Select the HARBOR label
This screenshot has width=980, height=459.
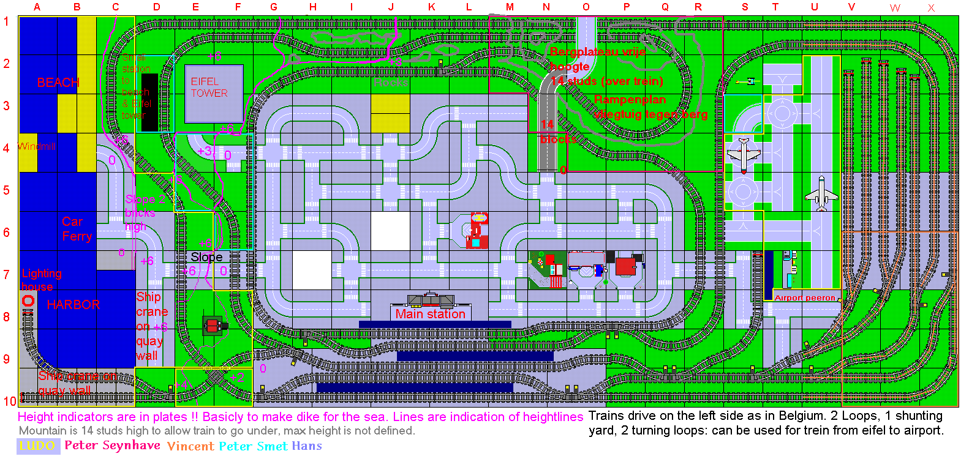pos(73,304)
